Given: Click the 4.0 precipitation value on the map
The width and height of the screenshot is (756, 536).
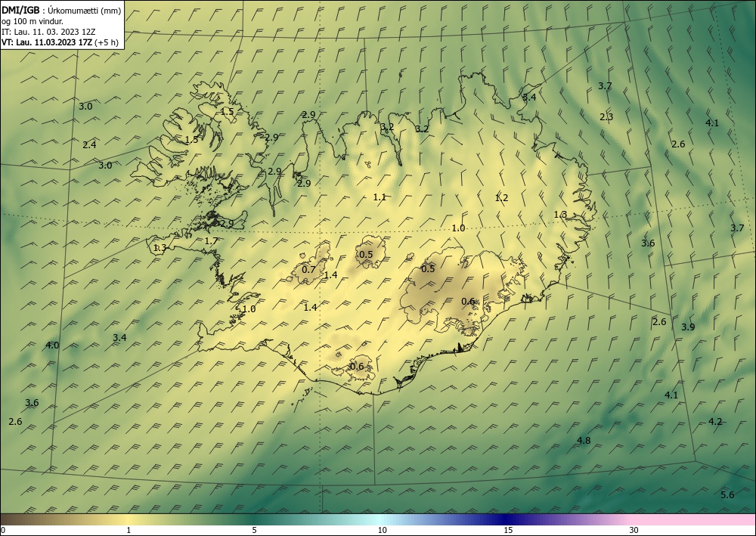Looking at the screenshot, I should tap(52, 345).
